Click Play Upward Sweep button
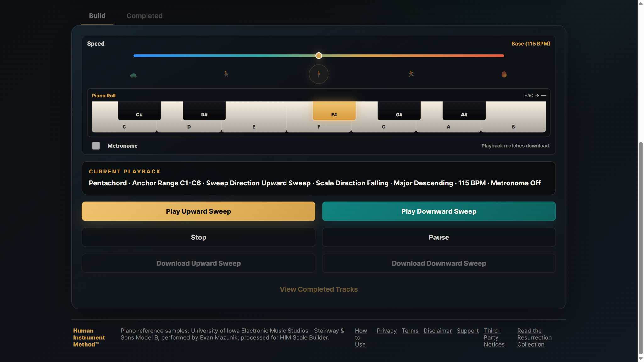644x362 pixels. (x=198, y=211)
